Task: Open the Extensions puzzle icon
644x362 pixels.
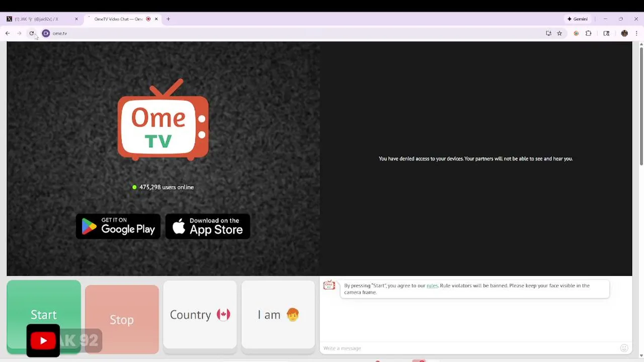Action: tap(588, 33)
